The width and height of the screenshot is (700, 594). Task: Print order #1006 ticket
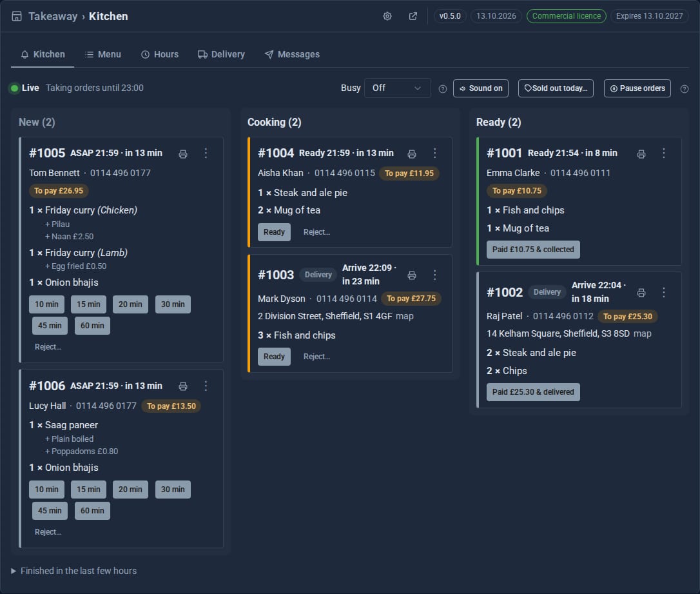pyautogui.click(x=183, y=386)
